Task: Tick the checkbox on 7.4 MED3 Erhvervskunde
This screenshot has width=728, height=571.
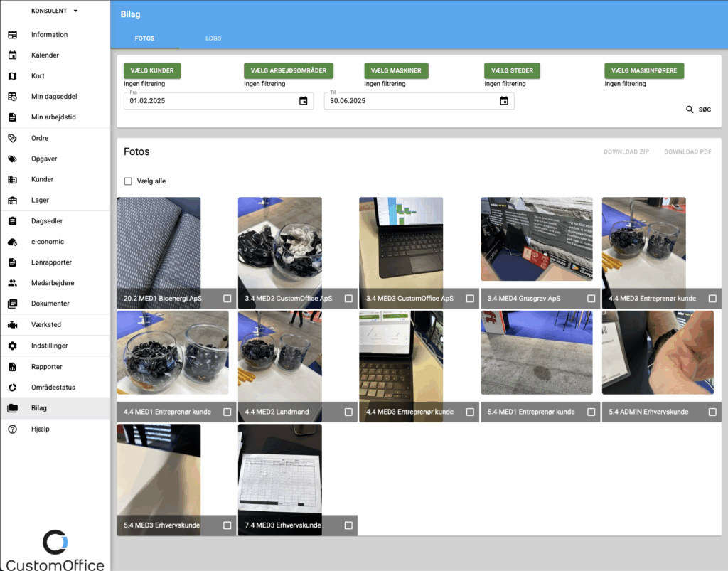Action: pos(348,525)
